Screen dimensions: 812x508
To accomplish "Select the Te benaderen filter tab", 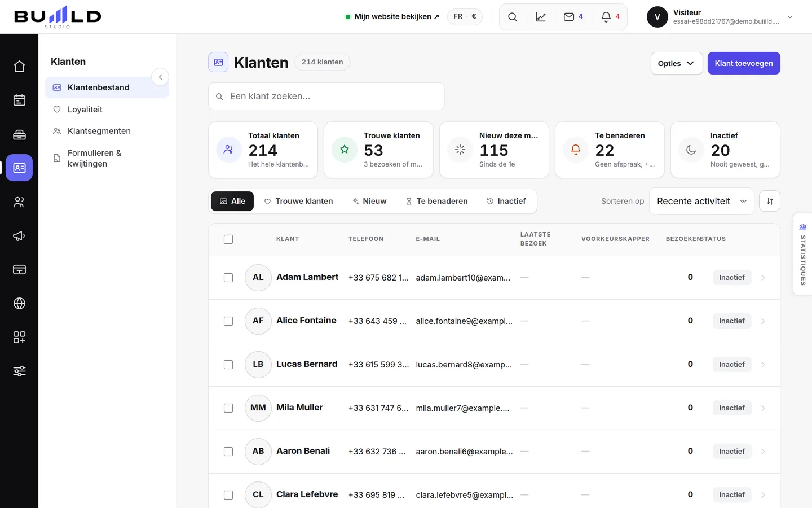I will click(x=437, y=201).
